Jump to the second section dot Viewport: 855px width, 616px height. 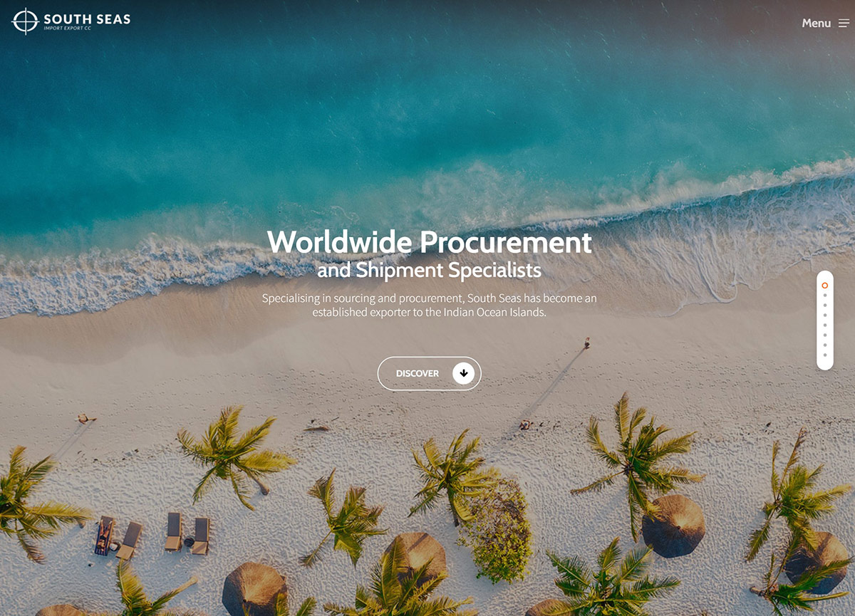coord(824,296)
